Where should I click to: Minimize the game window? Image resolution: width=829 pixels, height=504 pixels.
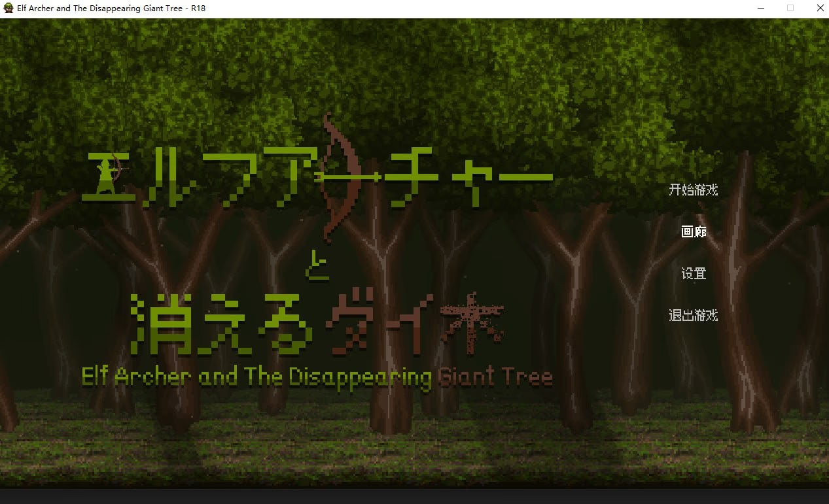(762, 8)
